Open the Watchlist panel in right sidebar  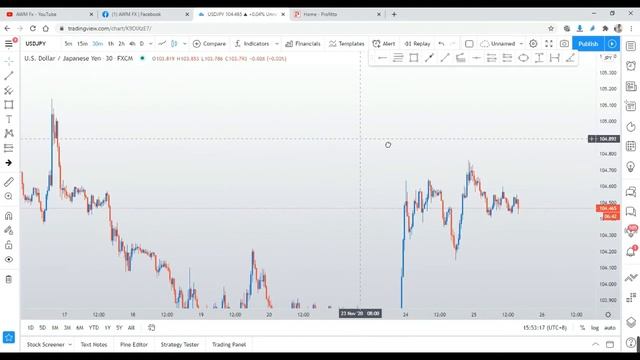(631, 46)
